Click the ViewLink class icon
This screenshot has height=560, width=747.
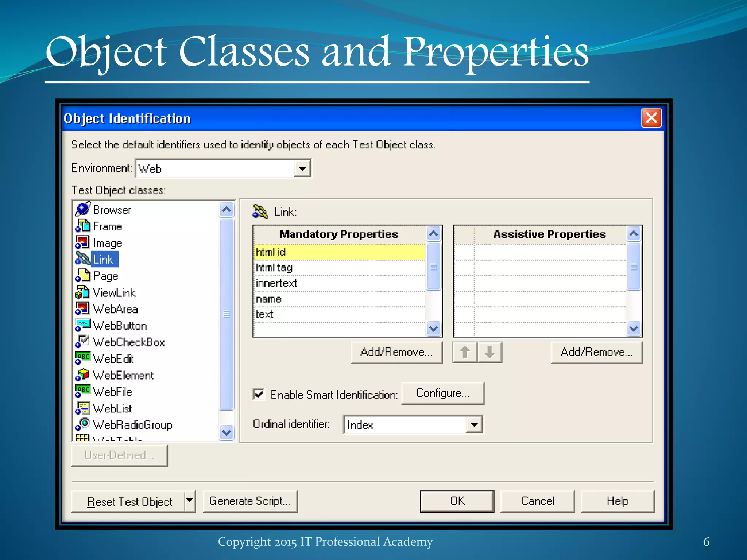pos(83,292)
